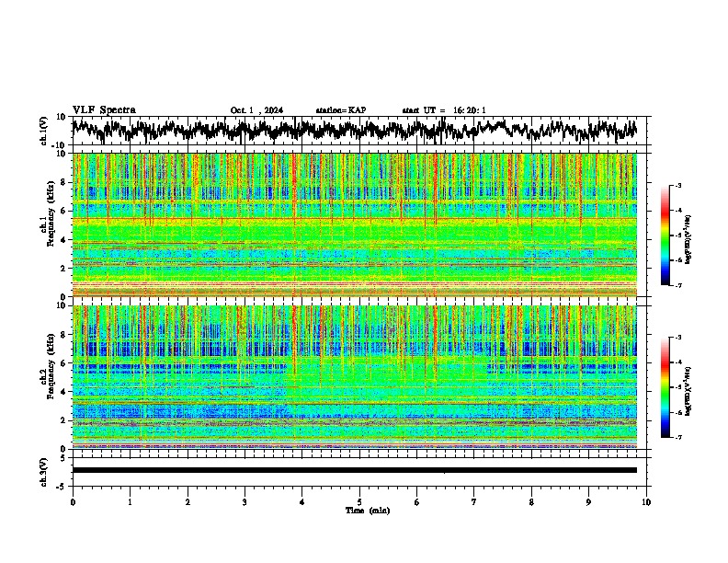Click the date 'Oct. 1, 2024' label
Viewport: 728px width, 563px height.
tap(256, 110)
